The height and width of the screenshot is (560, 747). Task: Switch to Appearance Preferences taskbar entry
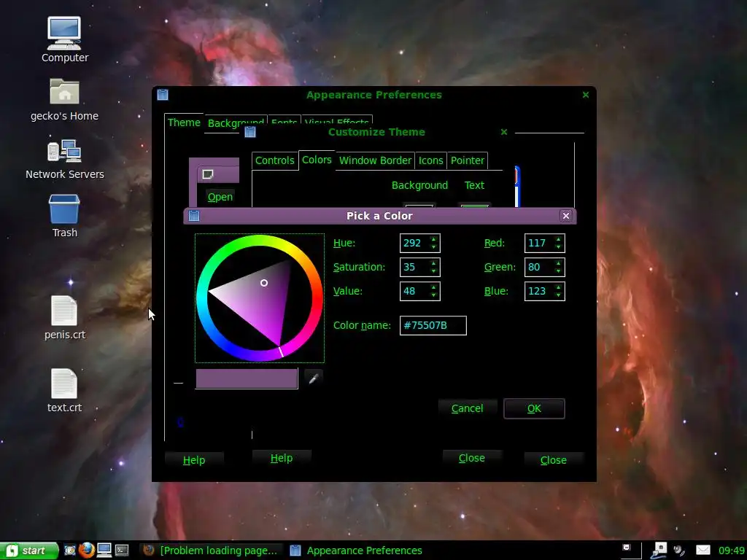pyautogui.click(x=356, y=551)
